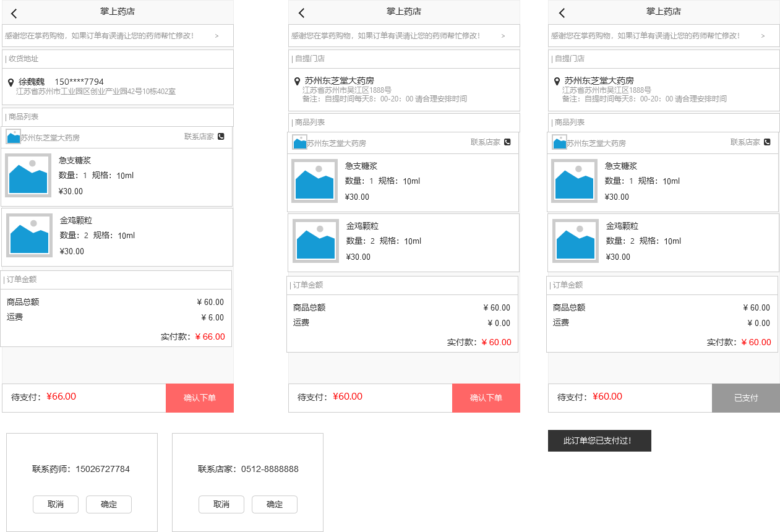Click 确定 to call pharmacist 15026727784

(x=109, y=504)
